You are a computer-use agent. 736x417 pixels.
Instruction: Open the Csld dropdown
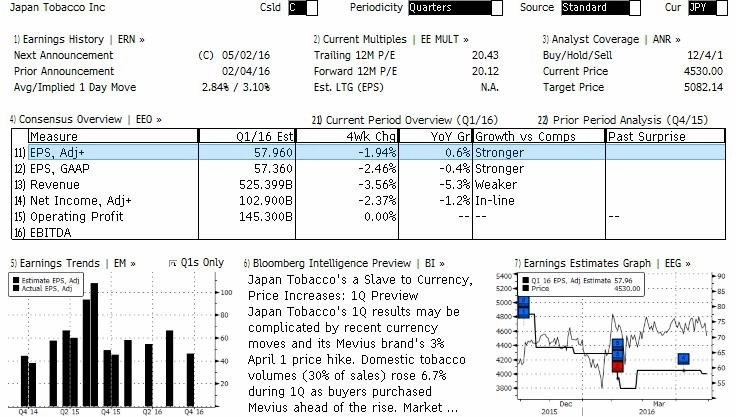[303, 8]
